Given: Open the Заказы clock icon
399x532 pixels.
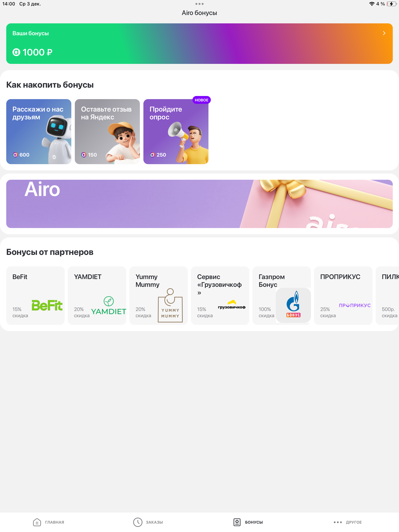Looking at the screenshot, I should coord(138,522).
